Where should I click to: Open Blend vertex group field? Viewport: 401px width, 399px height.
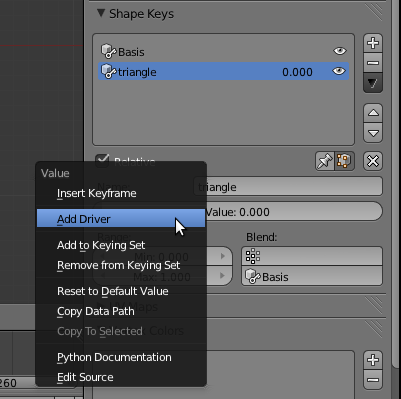(312, 256)
